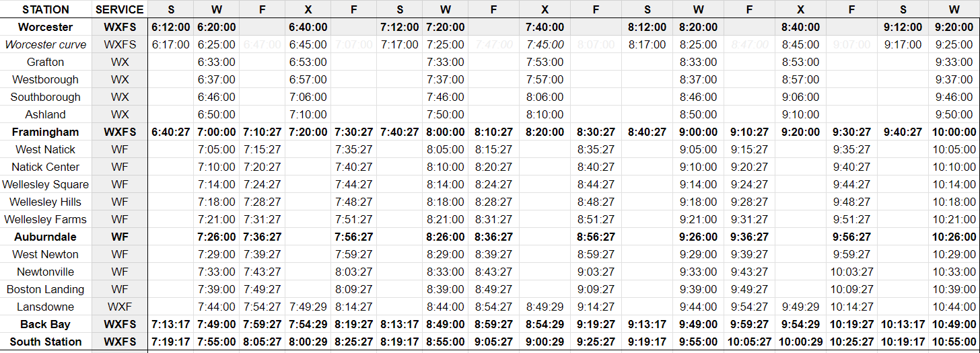Select the Worcester station name cell
This screenshot has height=353, width=980.
click(x=46, y=28)
